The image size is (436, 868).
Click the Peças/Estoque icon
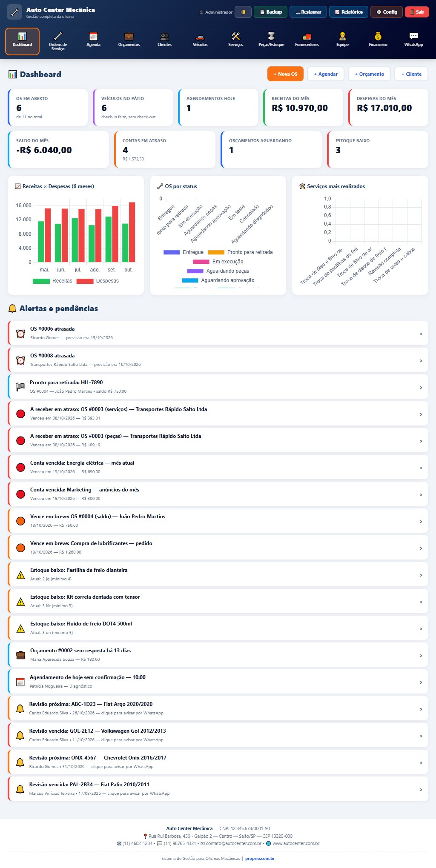click(x=271, y=36)
